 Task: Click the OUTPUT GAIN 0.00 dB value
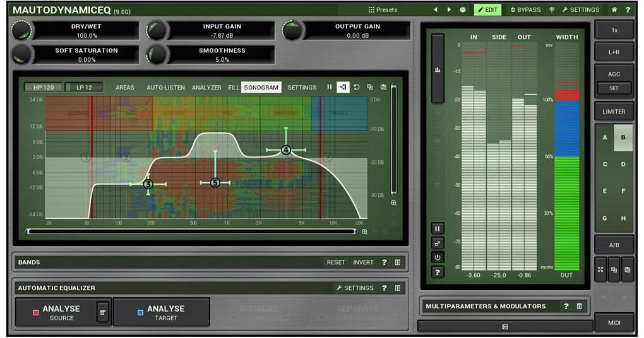[x=357, y=36]
